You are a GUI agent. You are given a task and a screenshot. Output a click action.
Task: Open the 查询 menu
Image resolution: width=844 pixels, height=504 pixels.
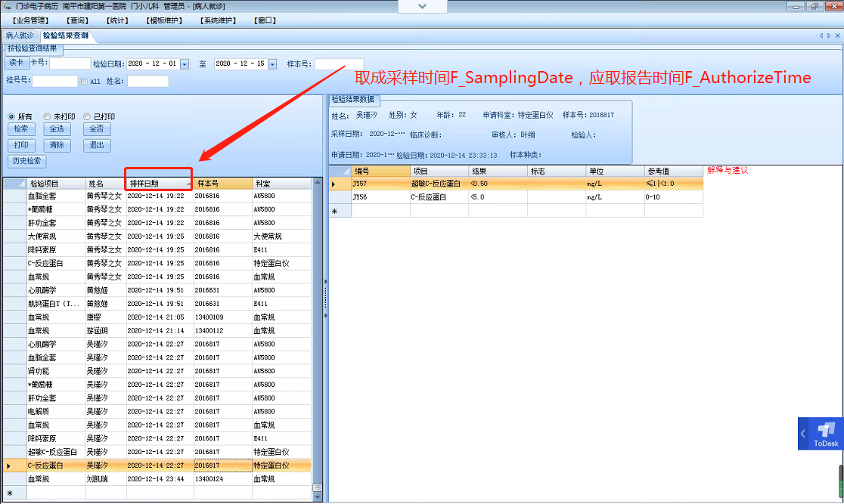point(77,20)
